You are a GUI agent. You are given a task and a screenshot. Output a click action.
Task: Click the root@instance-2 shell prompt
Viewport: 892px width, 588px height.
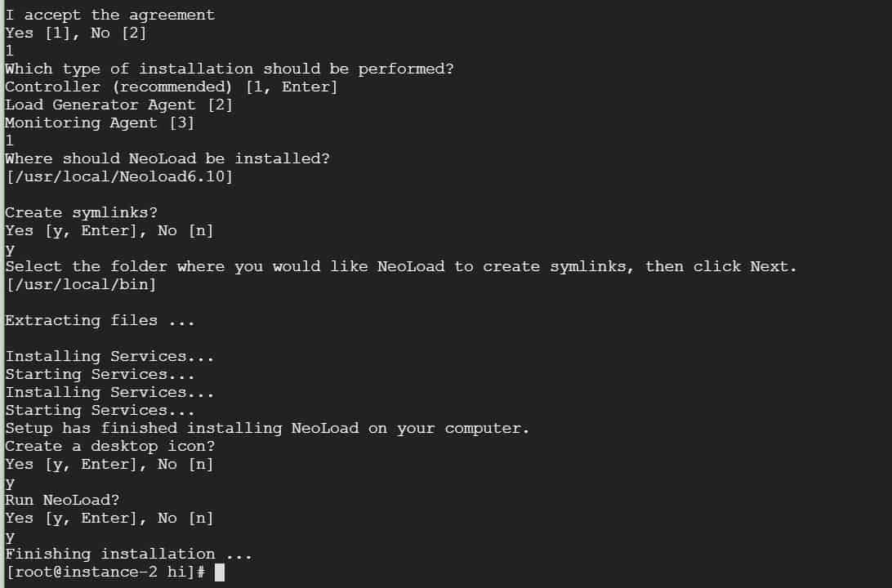[x=105, y=572]
